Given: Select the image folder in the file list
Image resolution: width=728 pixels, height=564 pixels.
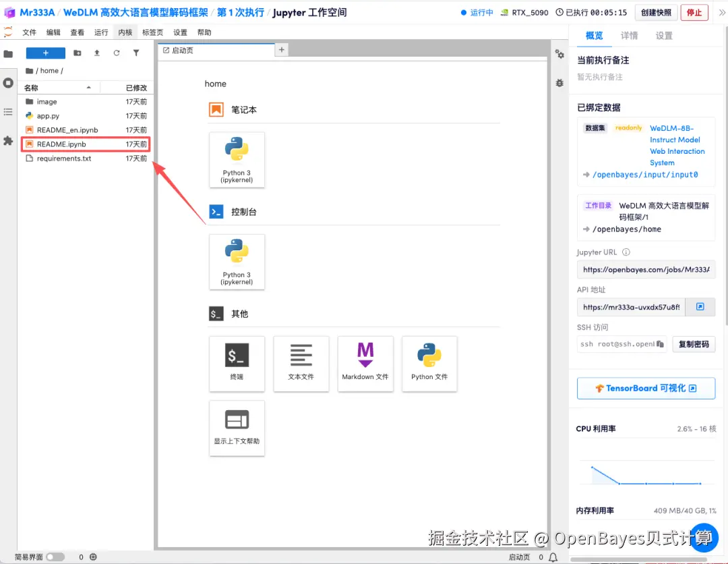Looking at the screenshot, I should (x=86, y=102).
